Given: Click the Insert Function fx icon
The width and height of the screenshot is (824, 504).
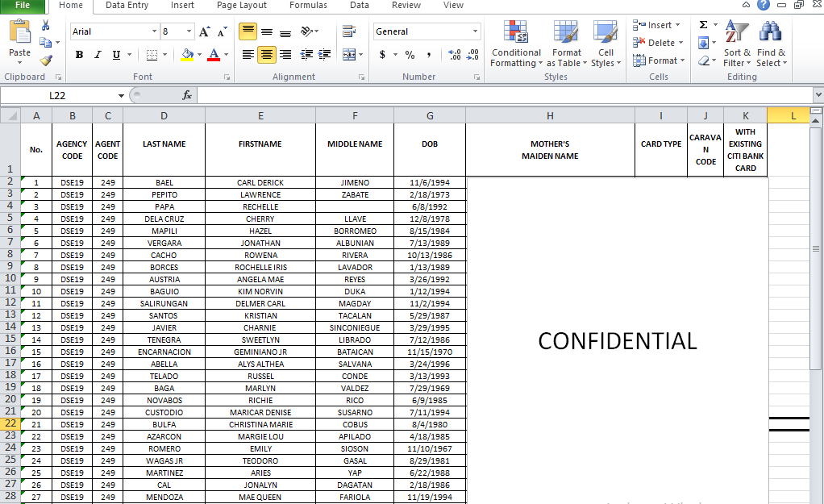Looking at the screenshot, I should [x=187, y=95].
